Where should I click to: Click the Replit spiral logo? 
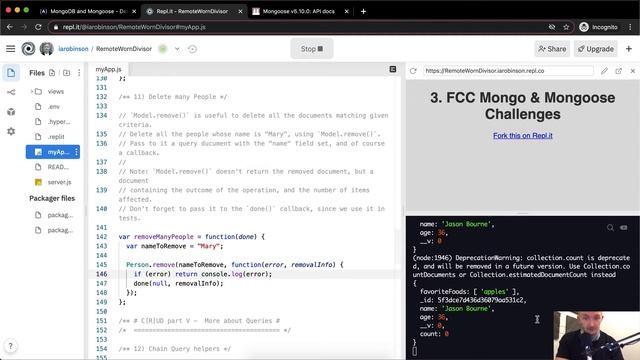(28, 49)
